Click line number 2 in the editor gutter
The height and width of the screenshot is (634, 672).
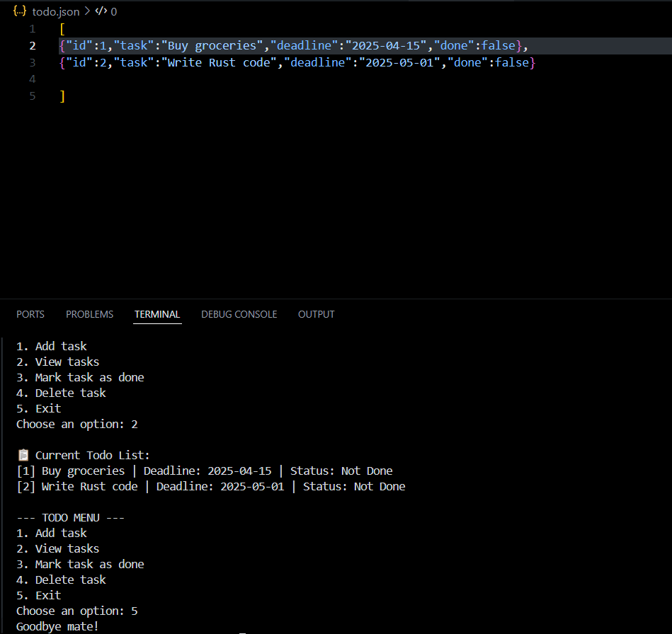[32, 45]
